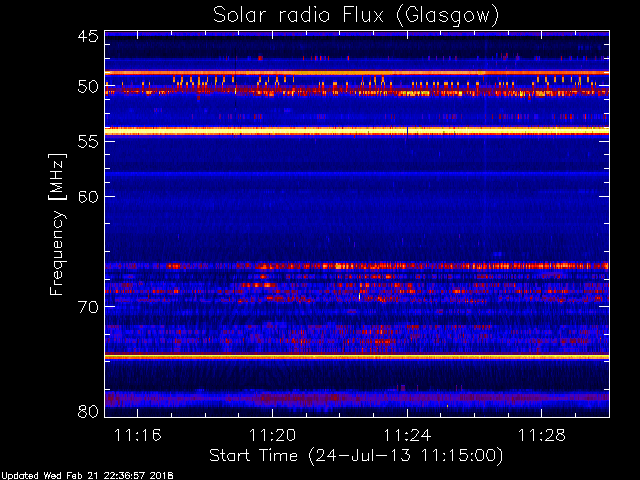This screenshot has width=640, height=480.
Task: Click the 11:24 time tick label
Action: tap(407, 435)
